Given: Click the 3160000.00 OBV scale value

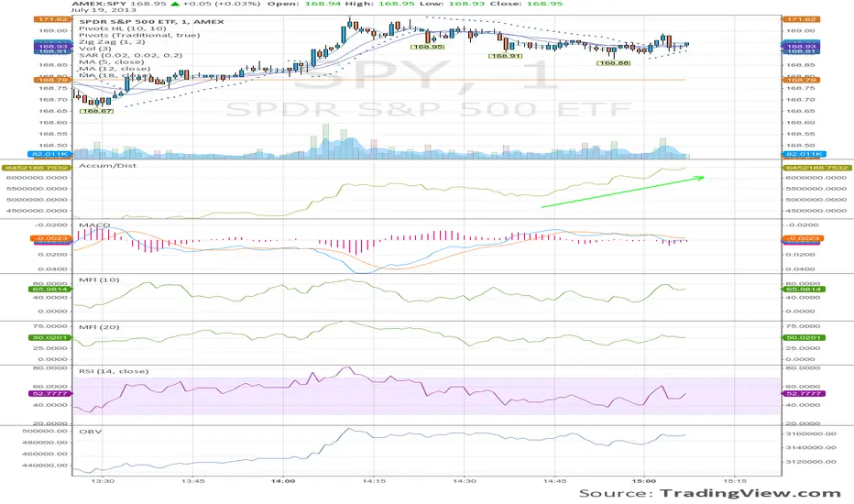Looking at the screenshot, I should 812,433.
